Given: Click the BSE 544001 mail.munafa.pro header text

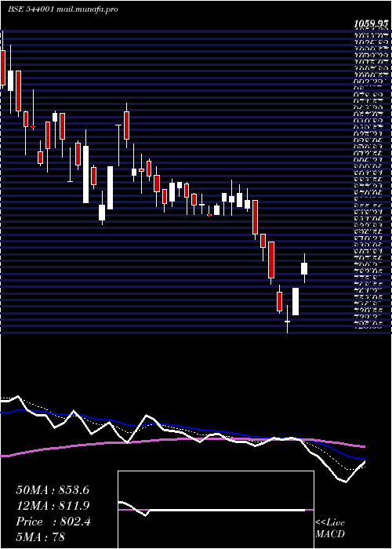Looking at the screenshot, I should (63, 9).
